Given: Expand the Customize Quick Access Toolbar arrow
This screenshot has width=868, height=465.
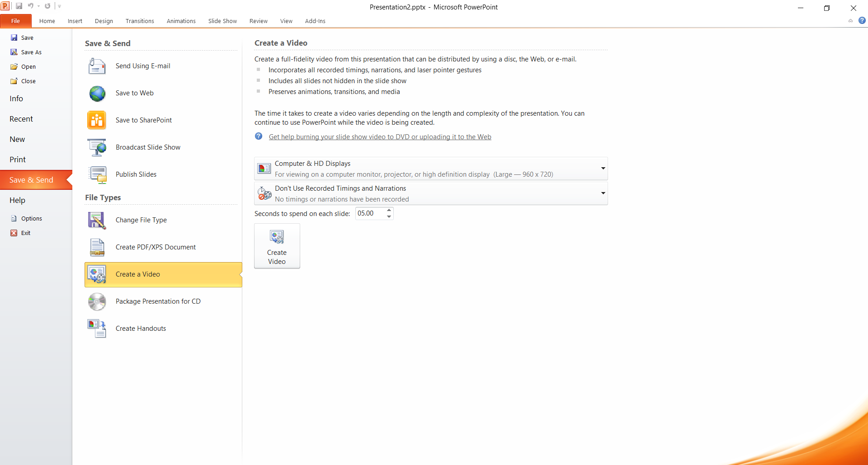Looking at the screenshot, I should point(60,6).
